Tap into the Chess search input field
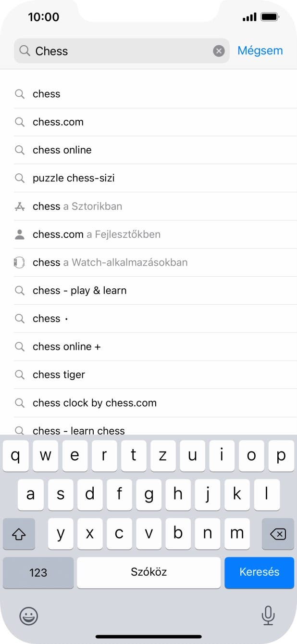Viewport: 297px width, 644px height. [x=120, y=51]
